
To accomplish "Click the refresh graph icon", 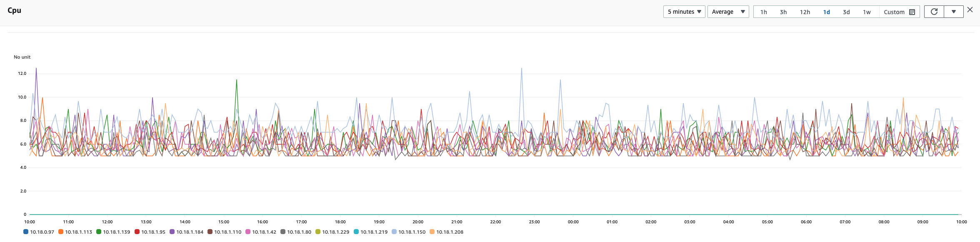I will tap(934, 12).
